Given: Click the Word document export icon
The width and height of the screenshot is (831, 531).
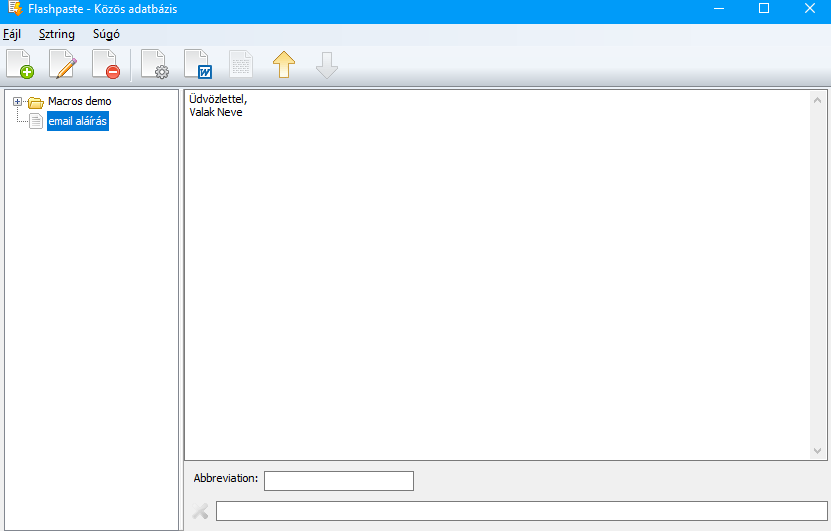Looking at the screenshot, I should (198, 65).
